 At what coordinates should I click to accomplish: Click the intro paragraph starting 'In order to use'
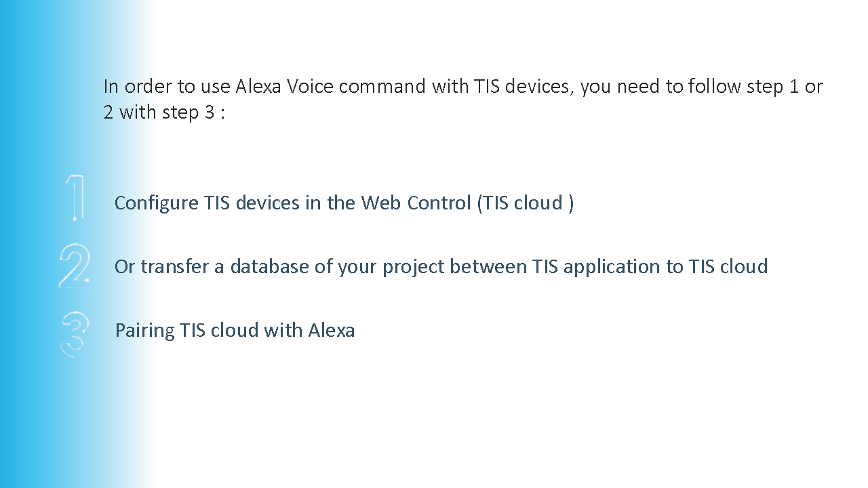(463, 99)
